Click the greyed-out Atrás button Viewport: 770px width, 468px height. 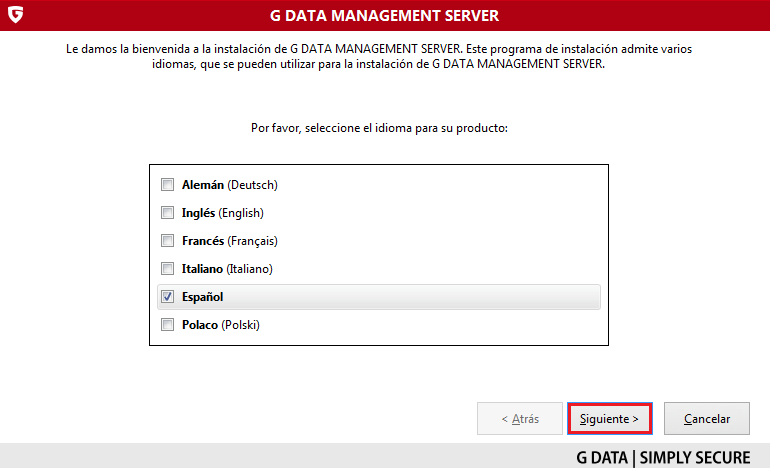[520, 419]
